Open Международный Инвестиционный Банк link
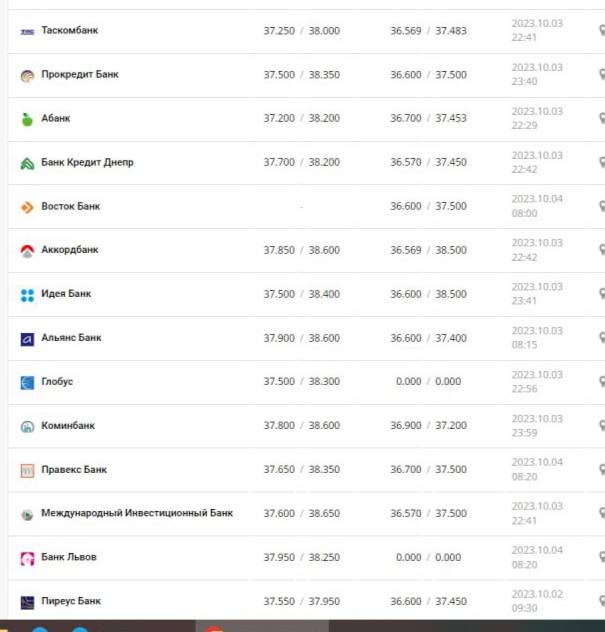This screenshot has height=632, width=605. [137, 513]
